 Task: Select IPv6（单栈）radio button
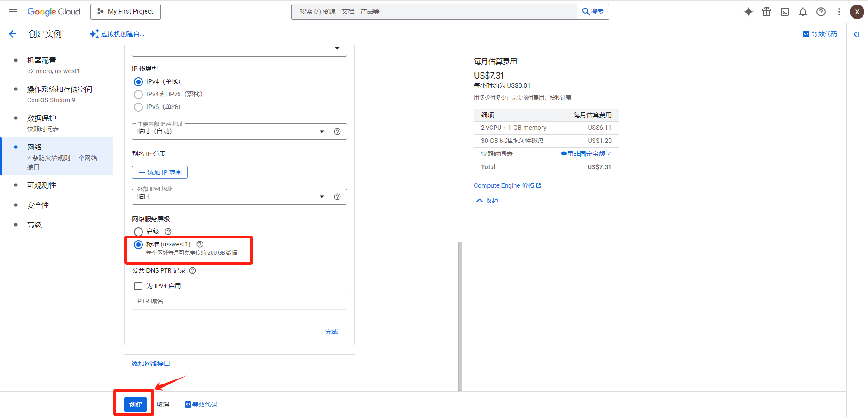(x=138, y=107)
